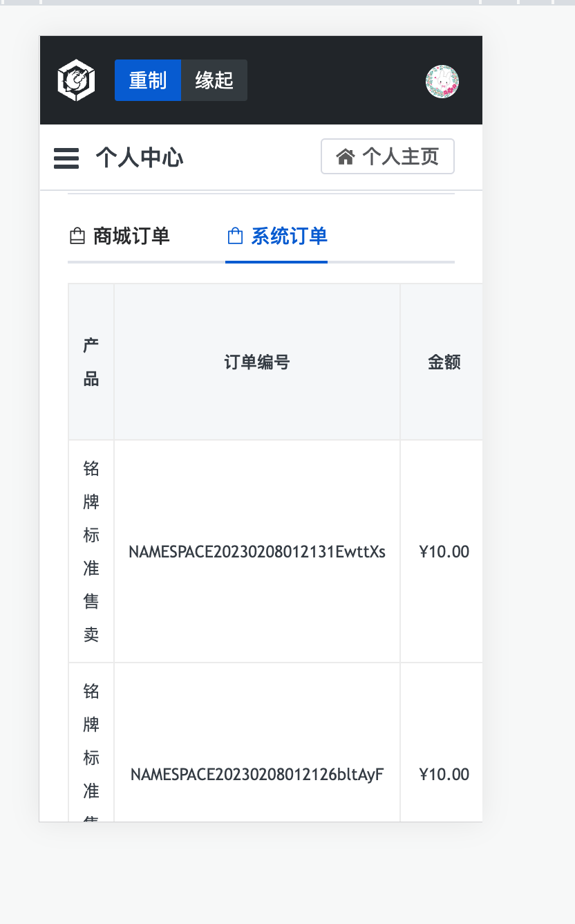Switch to the 系统订单 tab

click(x=276, y=237)
